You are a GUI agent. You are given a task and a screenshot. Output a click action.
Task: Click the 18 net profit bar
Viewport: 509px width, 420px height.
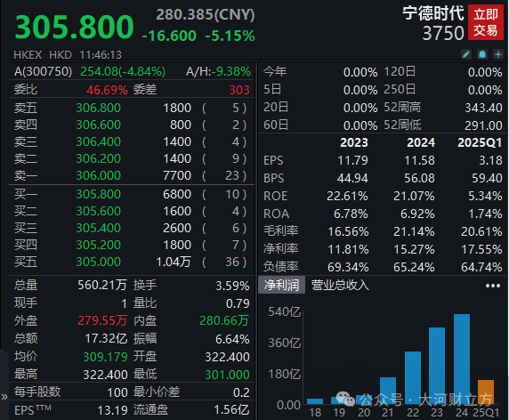(315, 401)
